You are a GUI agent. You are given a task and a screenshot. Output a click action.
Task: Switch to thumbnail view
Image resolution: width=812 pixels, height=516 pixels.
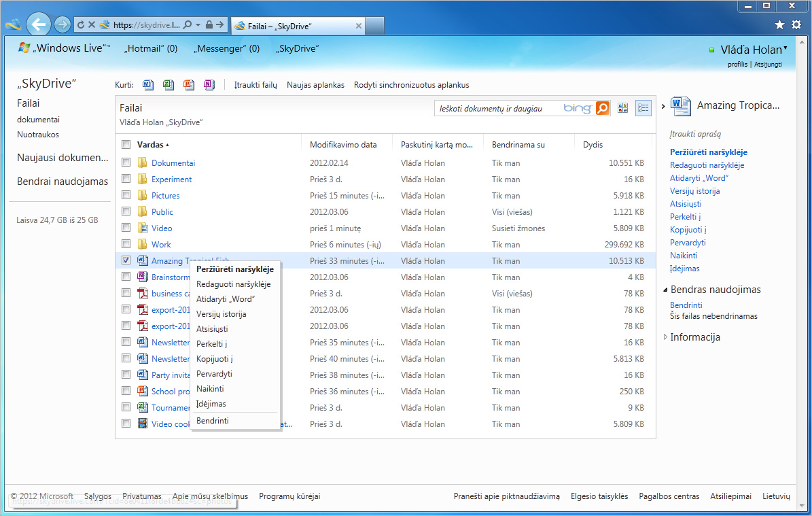(x=622, y=108)
